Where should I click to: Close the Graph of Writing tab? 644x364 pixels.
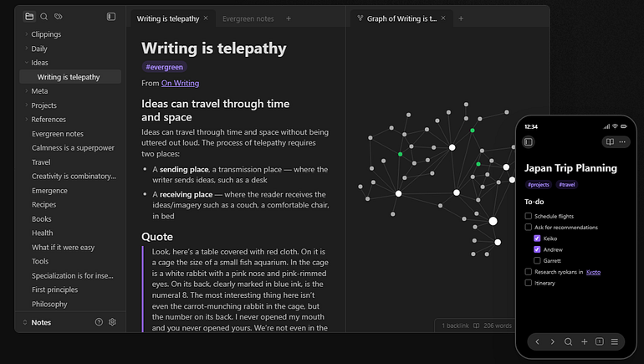pyautogui.click(x=443, y=18)
